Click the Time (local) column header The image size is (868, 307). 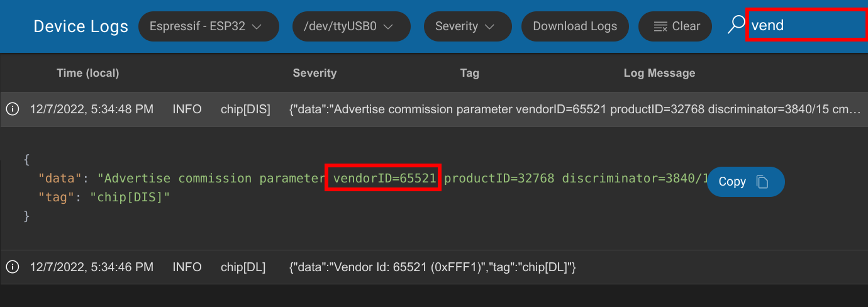[87, 73]
